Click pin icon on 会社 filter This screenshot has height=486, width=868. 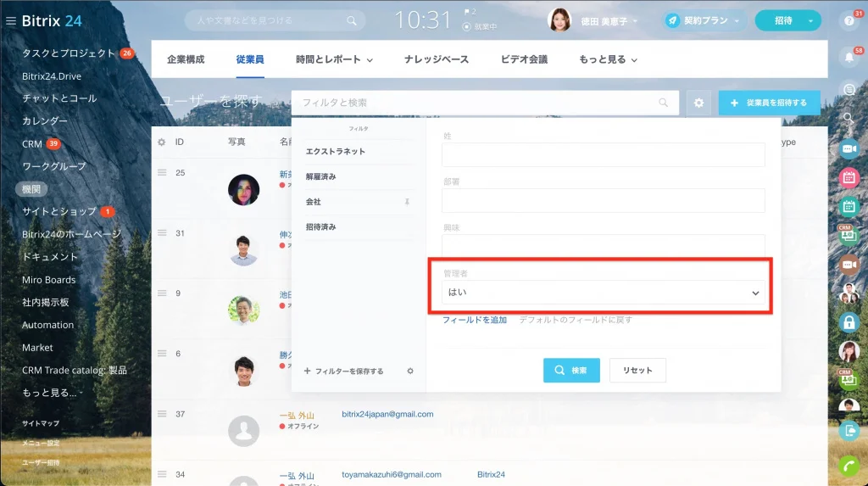click(x=407, y=202)
